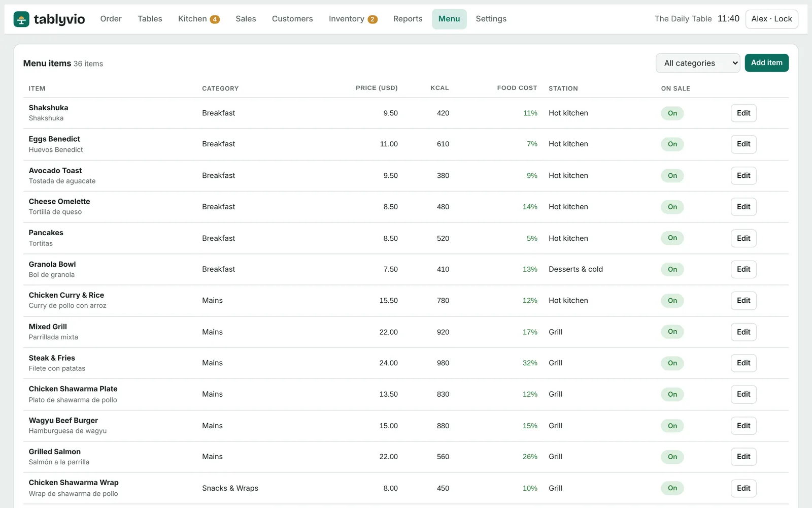Click the Cheese Omelette 480 kcal value
The image size is (812, 508).
(443, 207)
